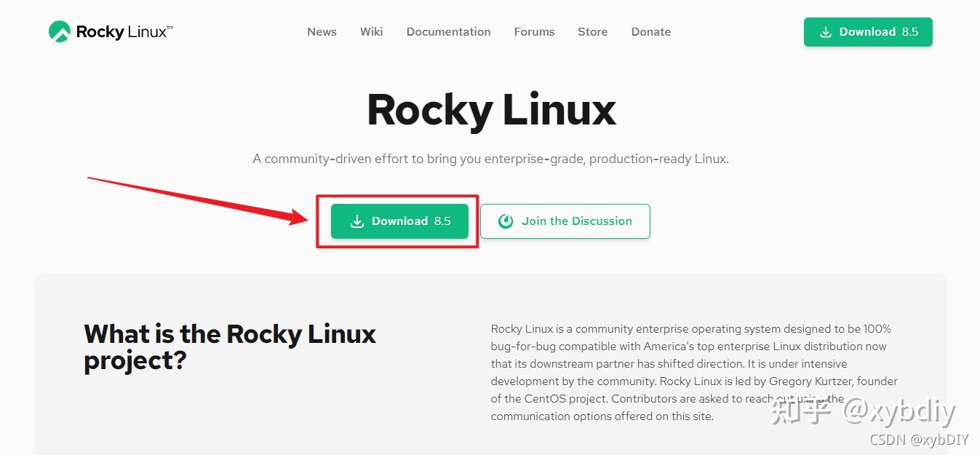The width and height of the screenshot is (980, 455).
Task: Click the download icon inside the center green button
Action: 356,221
